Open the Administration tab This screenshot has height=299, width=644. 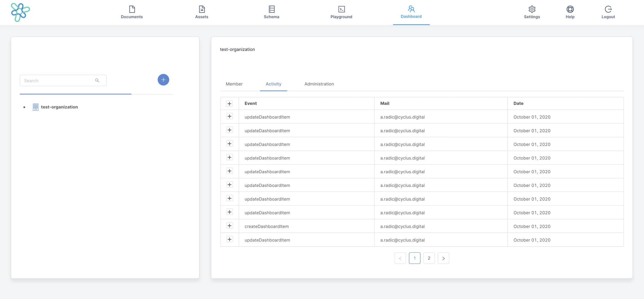tap(318, 84)
